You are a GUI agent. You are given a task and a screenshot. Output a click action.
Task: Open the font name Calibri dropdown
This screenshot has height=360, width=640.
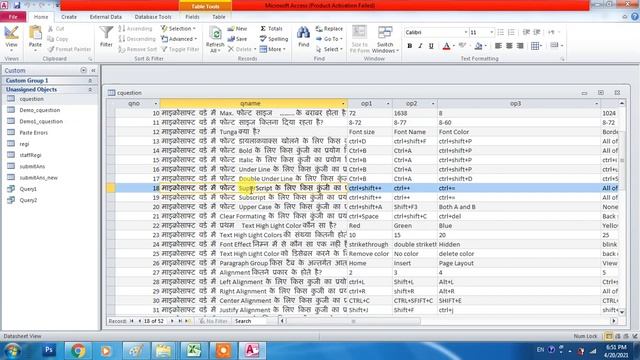coord(466,32)
